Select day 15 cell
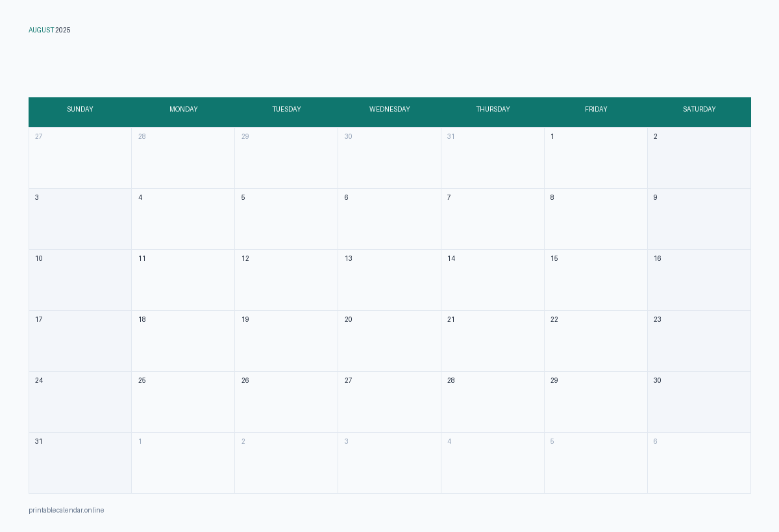Screen dimensions: 779x532 (596, 280)
